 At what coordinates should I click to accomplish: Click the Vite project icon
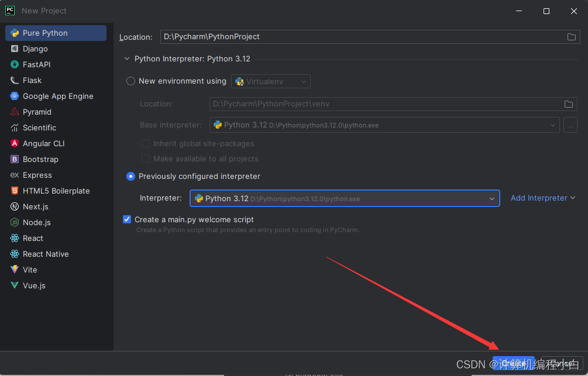point(15,270)
